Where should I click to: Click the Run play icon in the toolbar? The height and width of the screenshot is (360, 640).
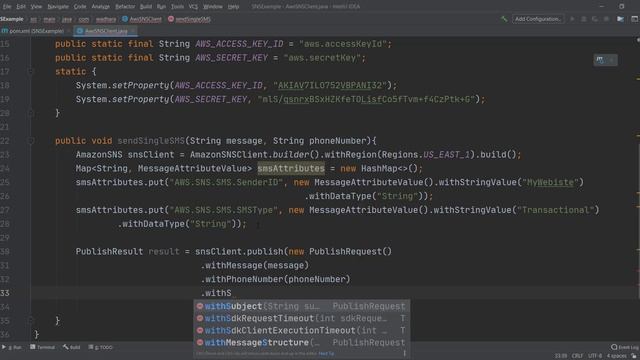[572, 19]
